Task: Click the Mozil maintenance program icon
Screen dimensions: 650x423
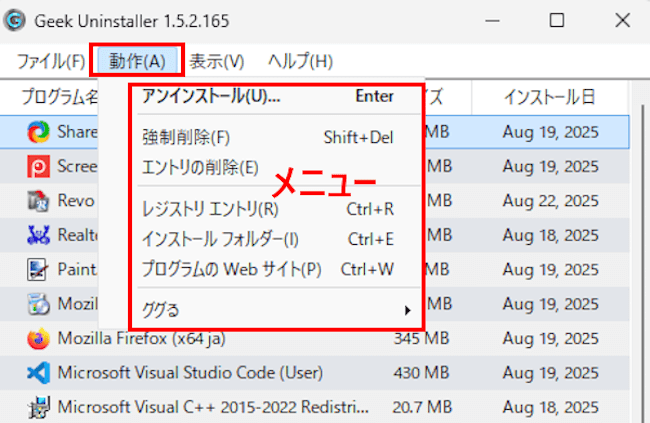Action: pos(39,304)
